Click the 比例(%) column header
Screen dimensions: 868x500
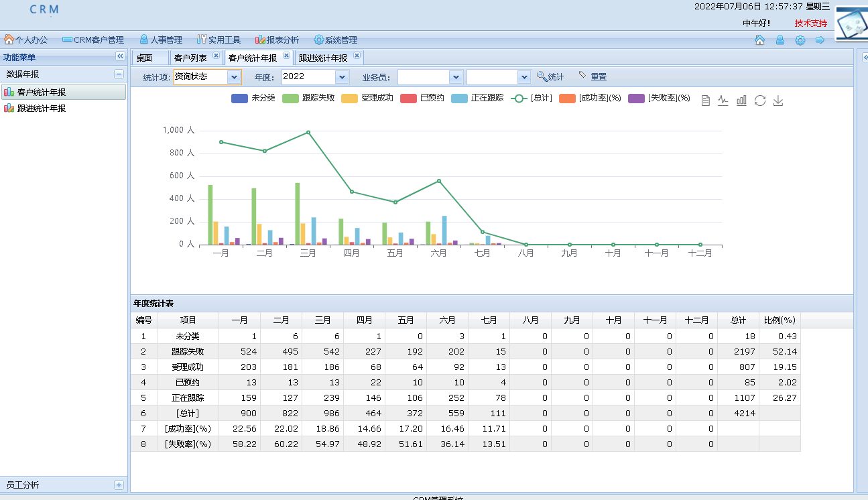pos(780,320)
